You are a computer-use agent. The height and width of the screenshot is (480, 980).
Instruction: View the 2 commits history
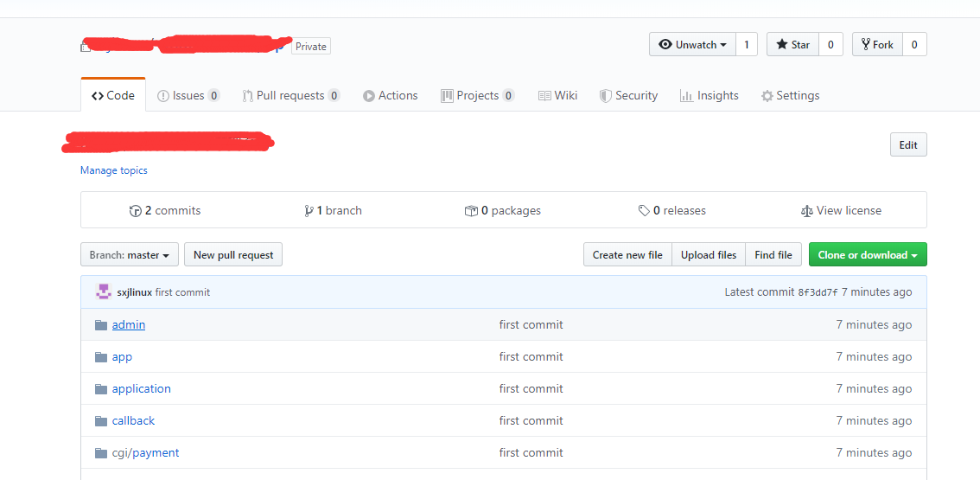tap(165, 210)
